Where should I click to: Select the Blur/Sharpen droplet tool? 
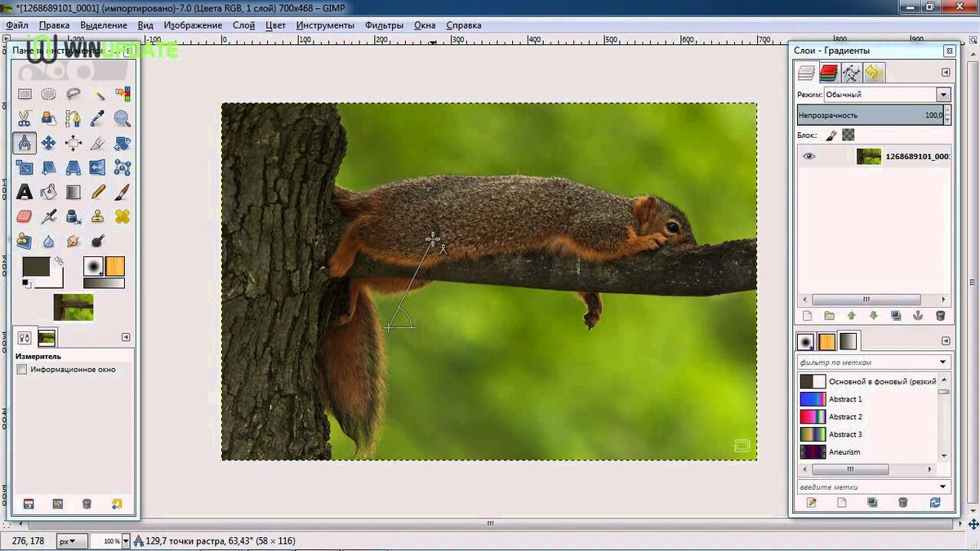(49, 242)
